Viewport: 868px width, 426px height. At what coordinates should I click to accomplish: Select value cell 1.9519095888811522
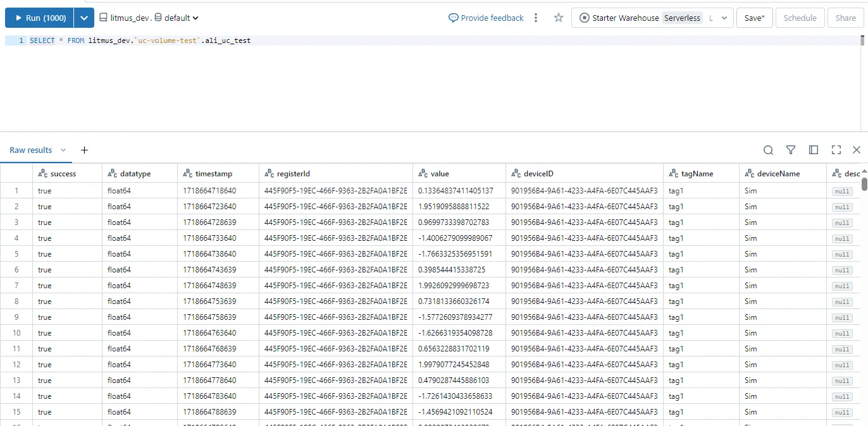[x=459, y=206]
